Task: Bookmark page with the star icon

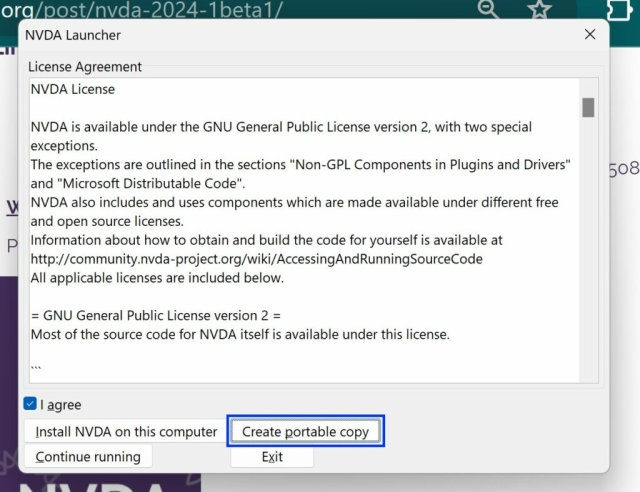Action: click(x=540, y=9)
